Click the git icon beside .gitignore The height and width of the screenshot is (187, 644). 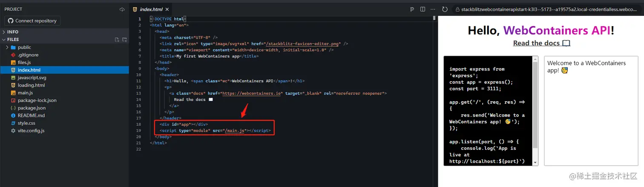point(13,55)
